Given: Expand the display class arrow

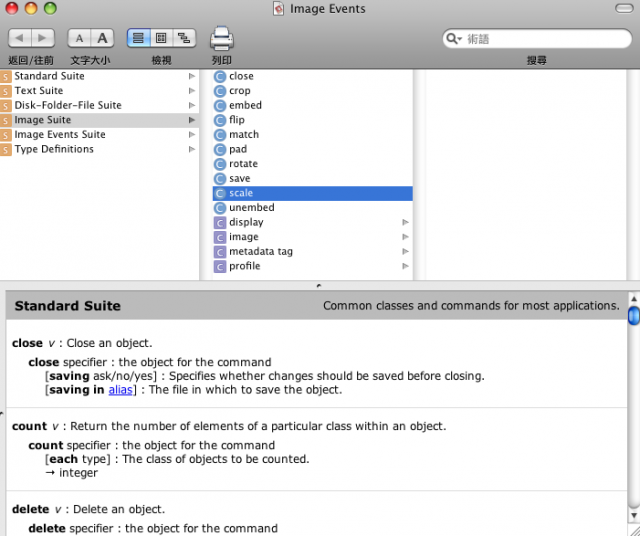Looking at the screenshot, I should click(x=405, y=222).
